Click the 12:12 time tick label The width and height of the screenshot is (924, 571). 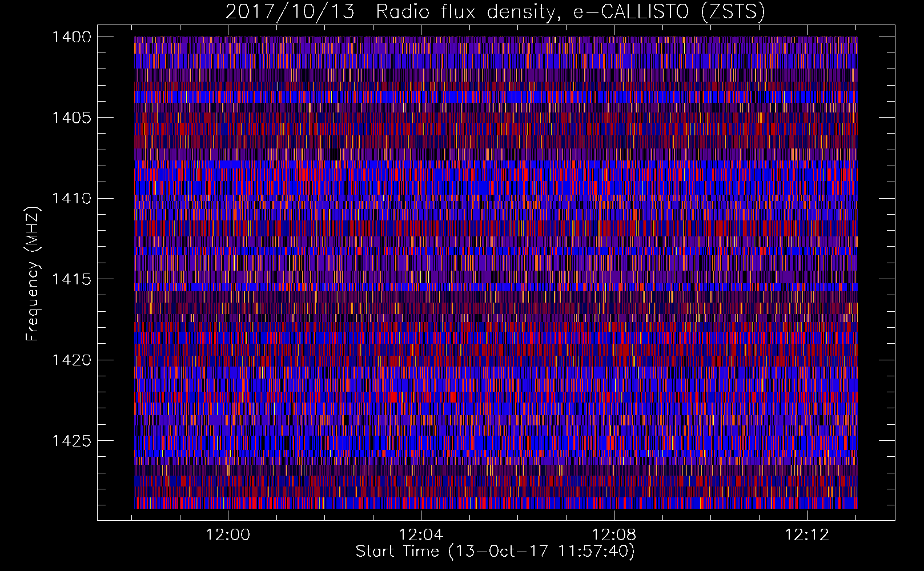pyautogui.click(x=807, y=535)
